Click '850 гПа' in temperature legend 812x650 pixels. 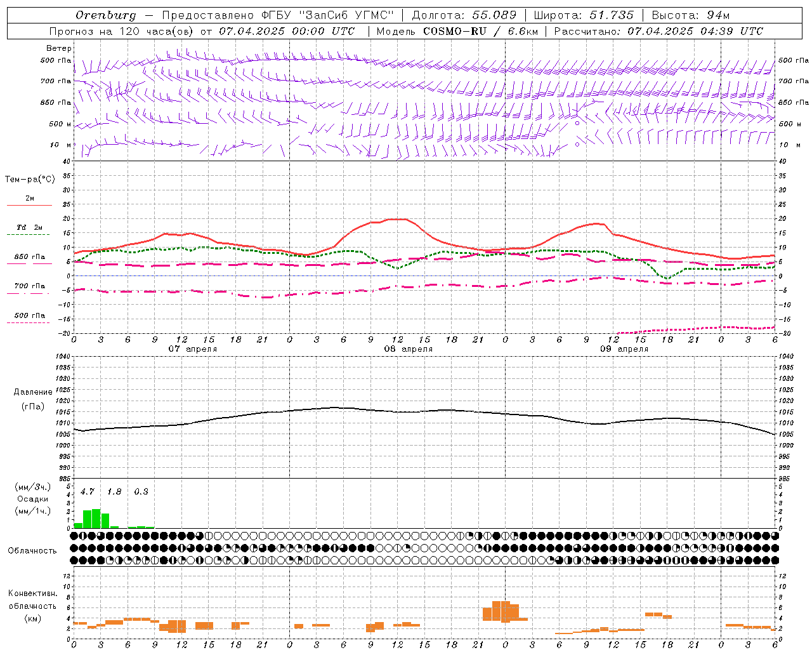point(30,257)
